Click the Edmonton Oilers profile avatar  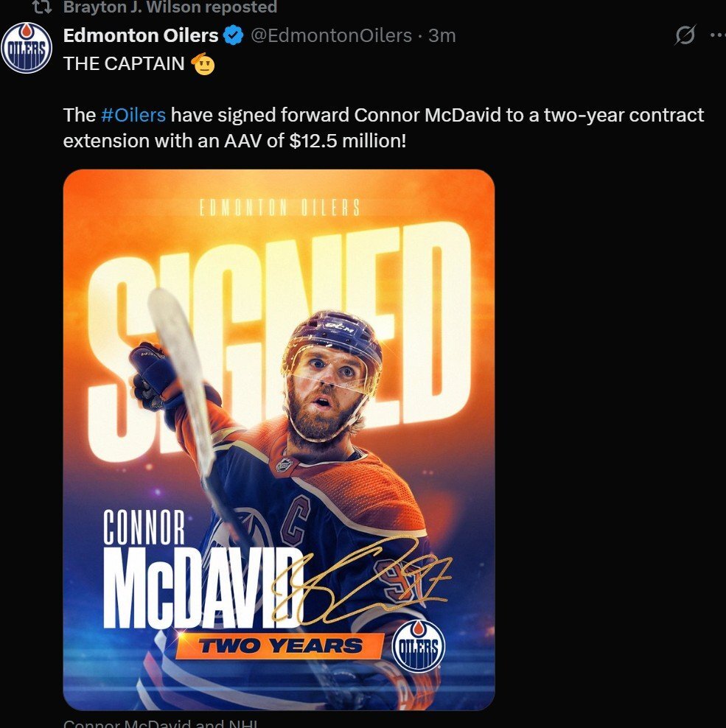coord(27,49)
